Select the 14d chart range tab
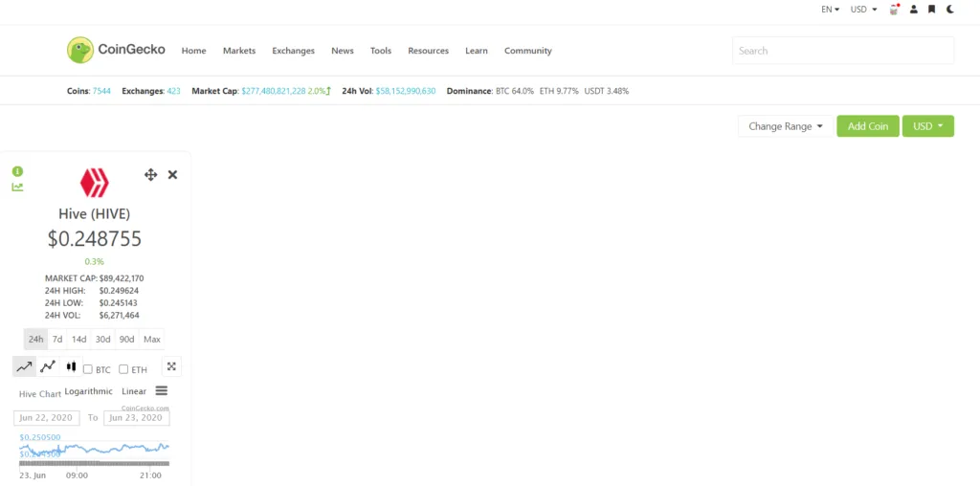Viewport: 980px width, 486px height. pos(78,340)
